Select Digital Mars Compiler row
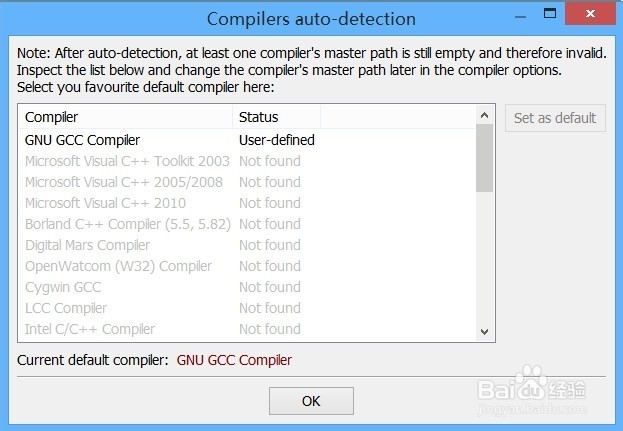The height and width of the screenshot is (431, 623). click(247, 245)
